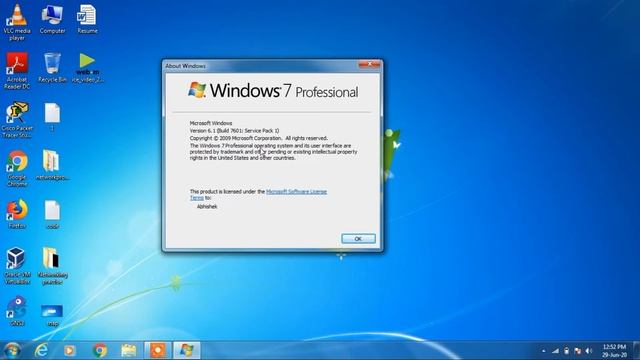The height and width of the screenshot is (360, 640).
Task: Select the Google Chrome desktop shortcut
Action: point(17,168)
